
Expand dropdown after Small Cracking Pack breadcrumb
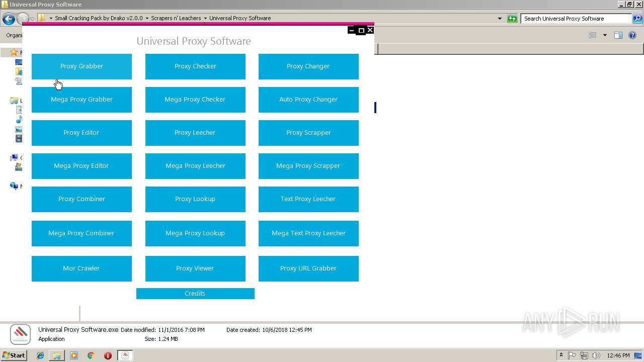(x=147, y=18)
